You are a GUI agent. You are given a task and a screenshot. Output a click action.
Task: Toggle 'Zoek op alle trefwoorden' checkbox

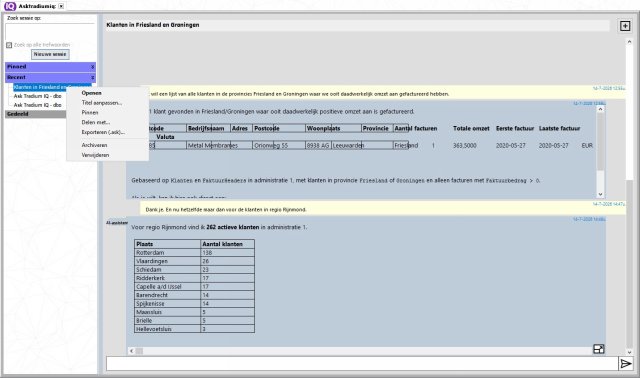9,45
